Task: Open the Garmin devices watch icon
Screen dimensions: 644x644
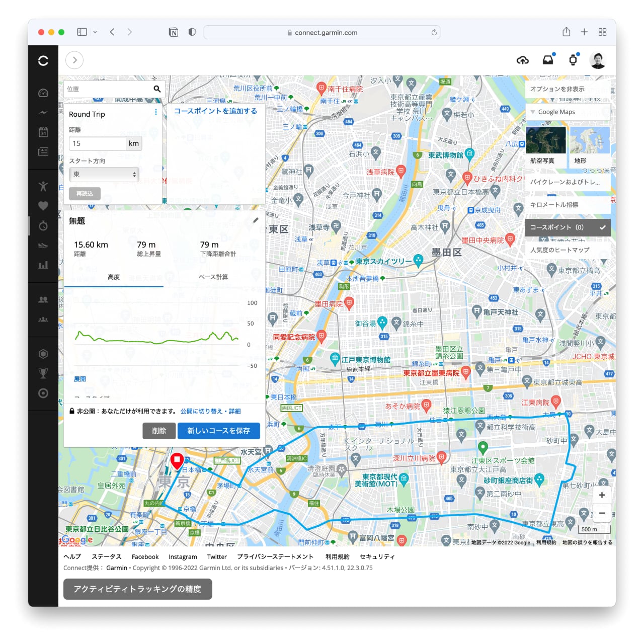Action: [x=573, y=60]
